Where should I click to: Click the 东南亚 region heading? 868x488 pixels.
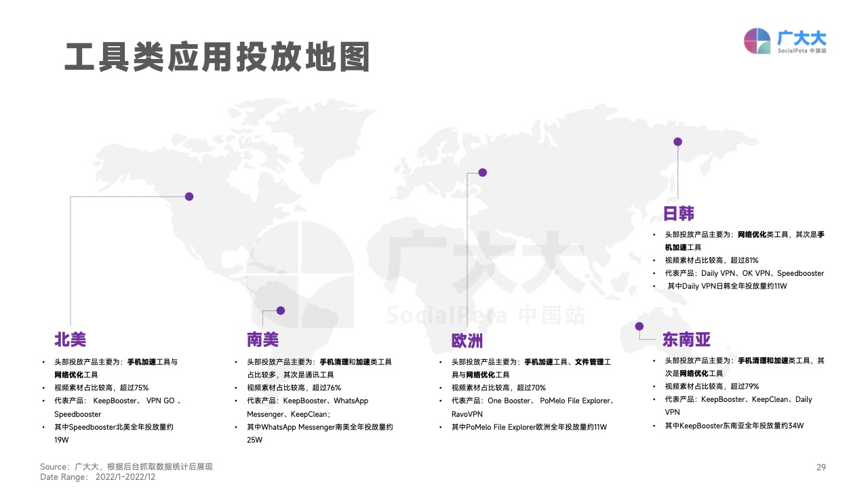[687, 339]
